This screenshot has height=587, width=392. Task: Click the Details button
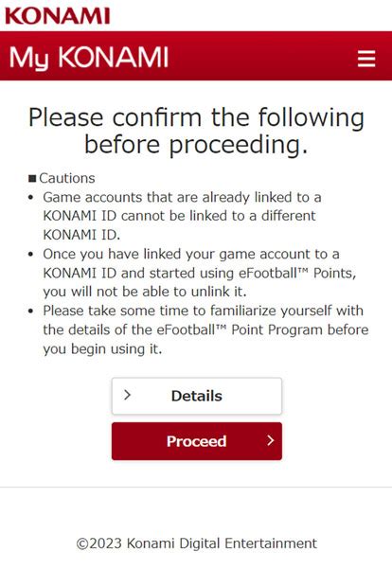(197, 396)
